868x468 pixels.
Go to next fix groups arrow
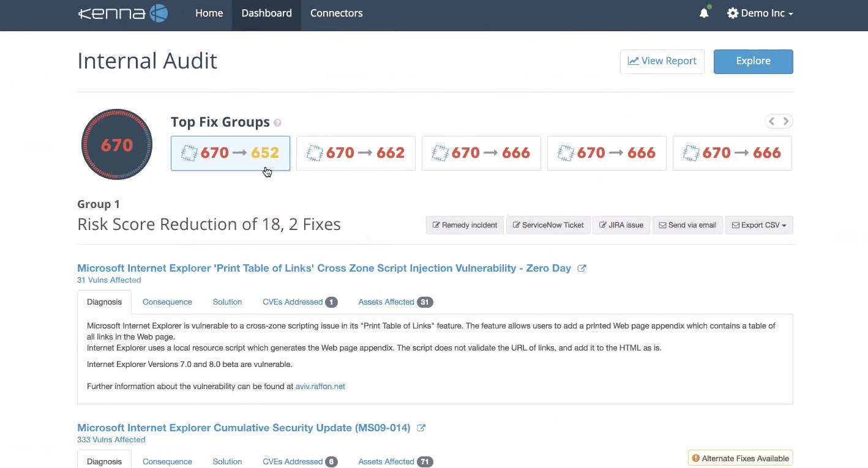click(x=786, y=121)
